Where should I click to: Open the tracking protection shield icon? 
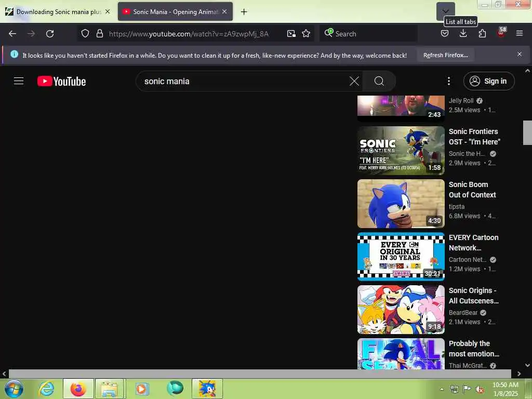coord(85,34)
